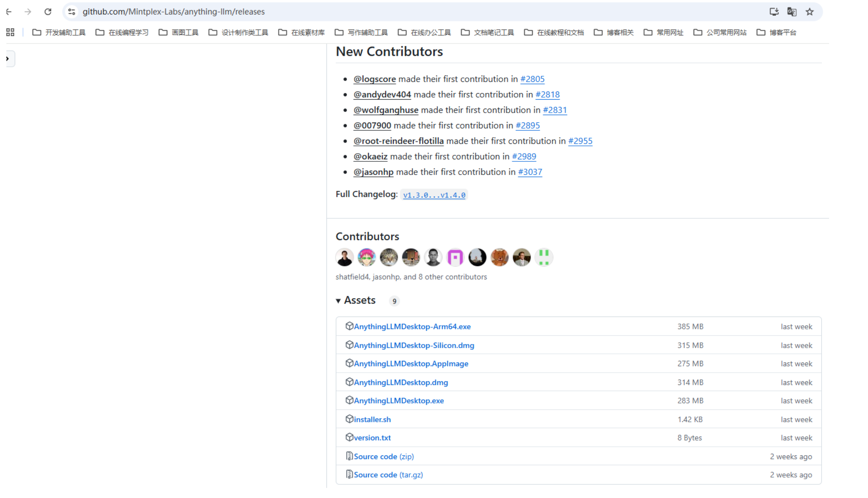Collapse the Assets section triangle

tap(338, 301)
